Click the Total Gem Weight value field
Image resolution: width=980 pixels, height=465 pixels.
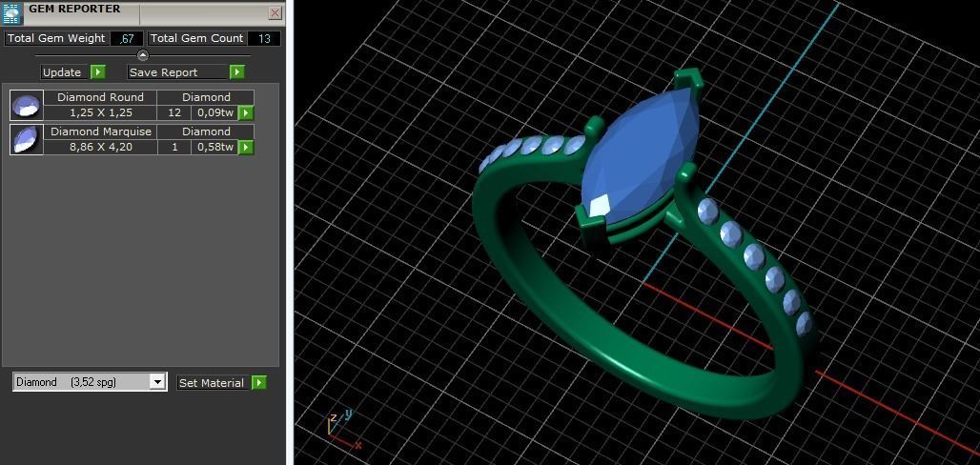click(127, 38)
